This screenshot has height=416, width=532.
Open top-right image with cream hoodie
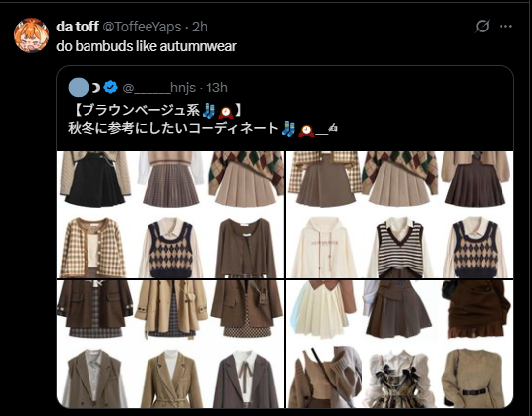399,214
